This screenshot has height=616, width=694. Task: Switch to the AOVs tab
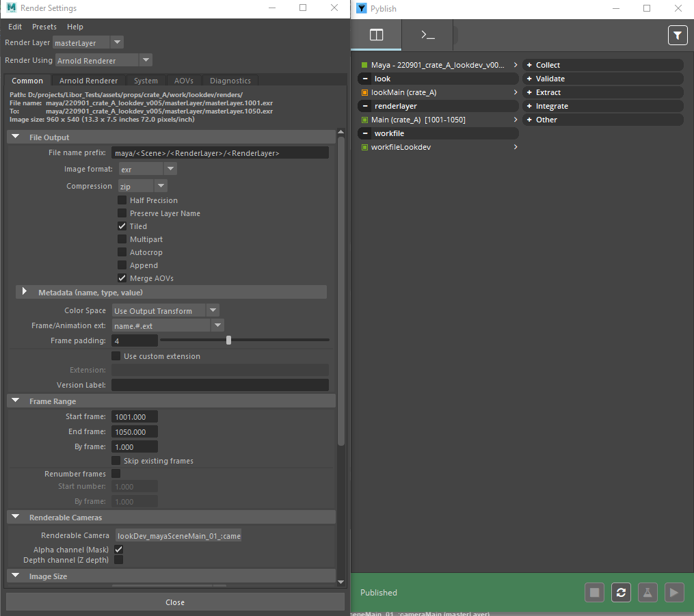pos(184,81)
